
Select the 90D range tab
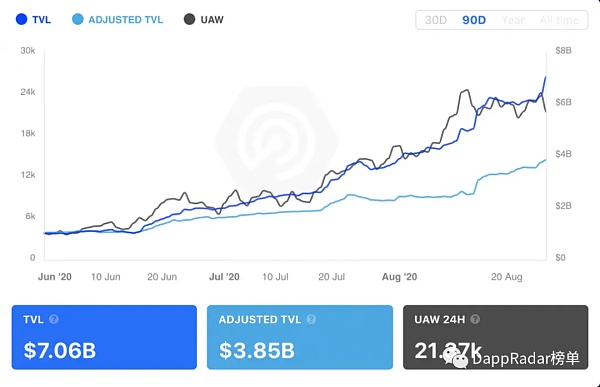click(474, 20)
